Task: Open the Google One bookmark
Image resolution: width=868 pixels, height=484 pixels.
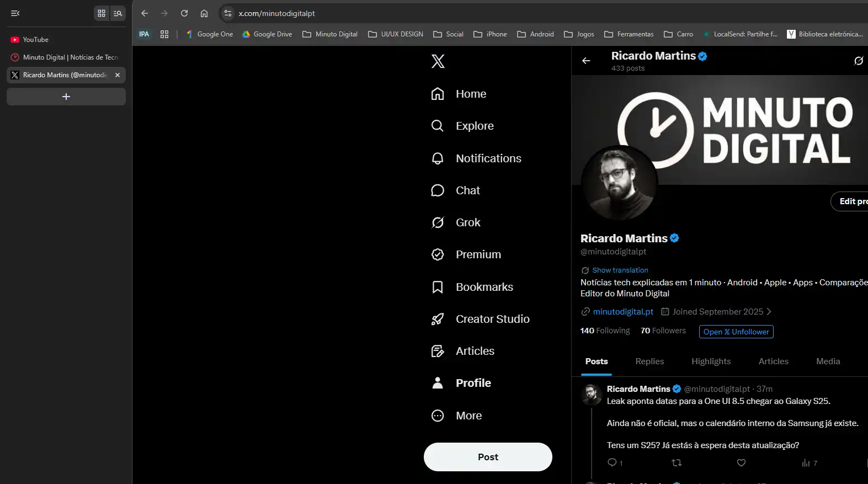Action: 210,34
